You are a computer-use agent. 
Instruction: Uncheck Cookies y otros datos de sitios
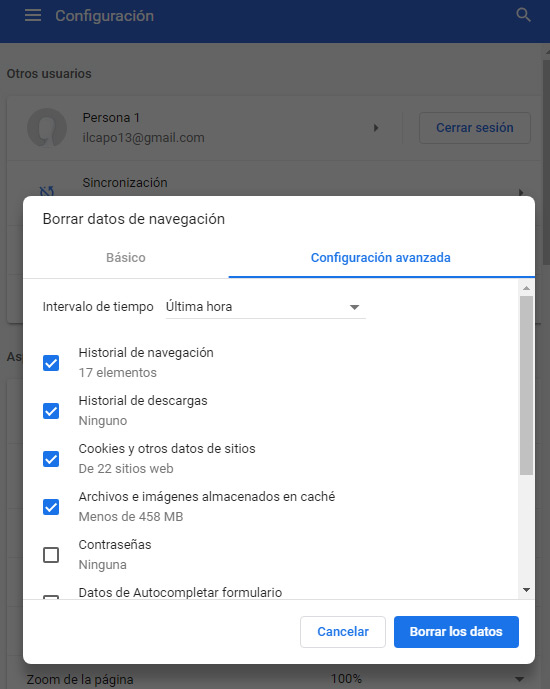pos(51,459)
